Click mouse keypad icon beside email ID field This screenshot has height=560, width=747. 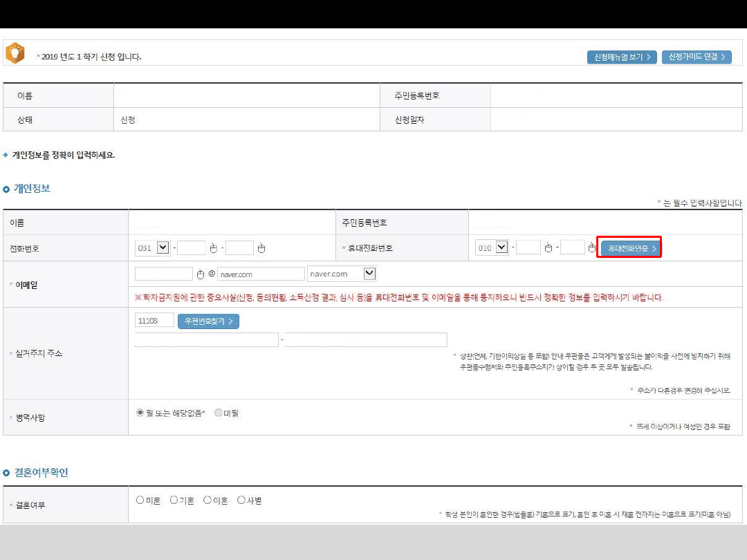click(x=201, y=274)
